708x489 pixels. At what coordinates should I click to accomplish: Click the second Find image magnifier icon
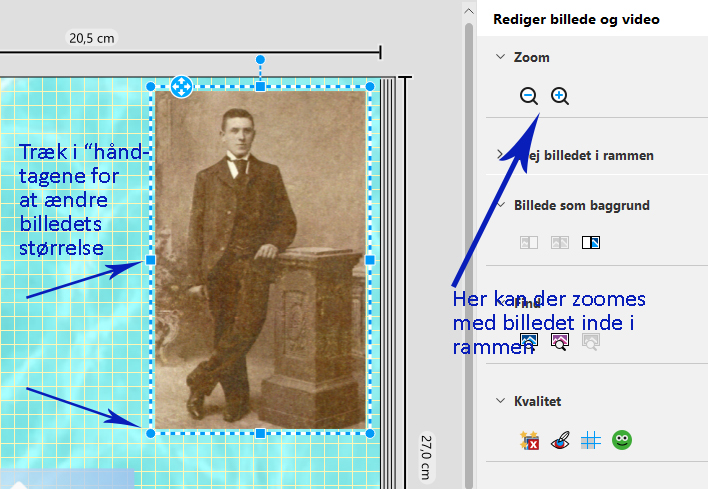pyautogui.click(x=560, y=341)
